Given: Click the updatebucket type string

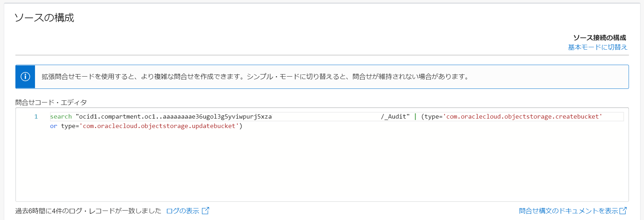Looking at the screenshot, I should pos(159,126).
